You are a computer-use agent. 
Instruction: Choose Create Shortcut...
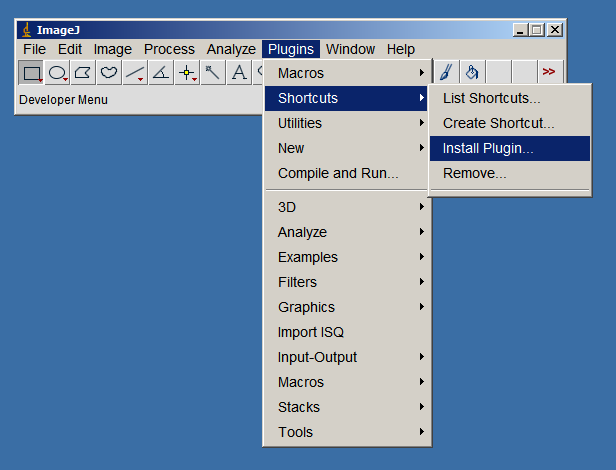pyautogui.click(x=510, y=123)
